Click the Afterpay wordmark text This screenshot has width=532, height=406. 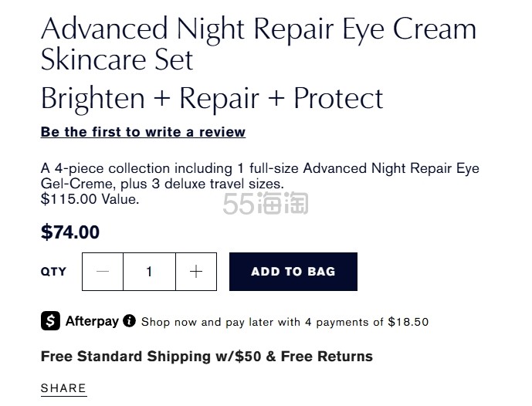click(x=92, y=321)
